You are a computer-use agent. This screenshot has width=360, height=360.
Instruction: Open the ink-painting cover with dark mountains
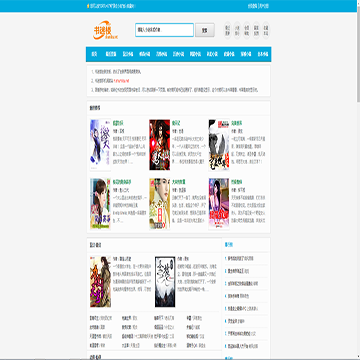165,282
